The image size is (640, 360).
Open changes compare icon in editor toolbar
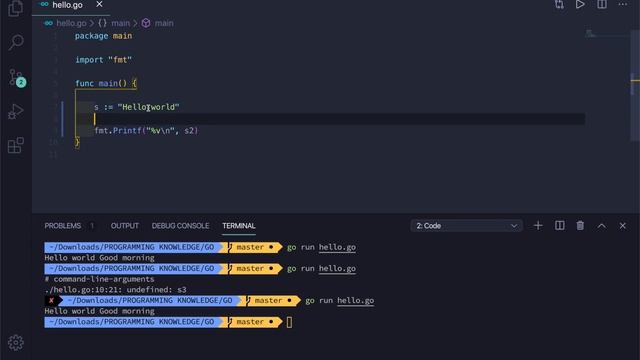559,4
